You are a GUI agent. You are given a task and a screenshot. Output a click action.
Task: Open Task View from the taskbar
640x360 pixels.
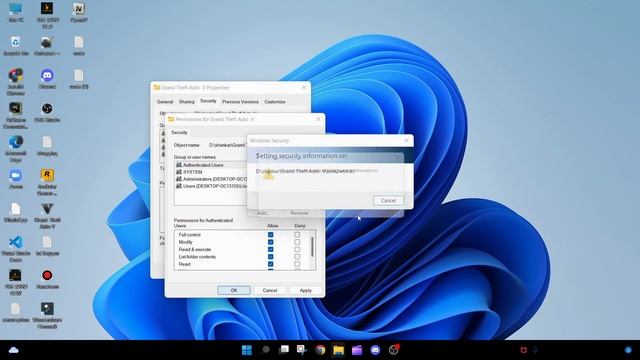pyautogui.click(x=284, y=350)
